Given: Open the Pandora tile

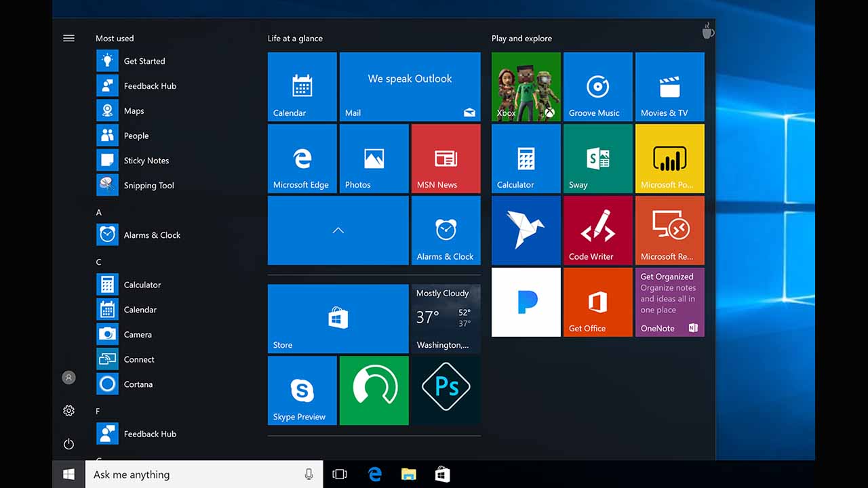Looking at the screenshot, I should [526, 302].
